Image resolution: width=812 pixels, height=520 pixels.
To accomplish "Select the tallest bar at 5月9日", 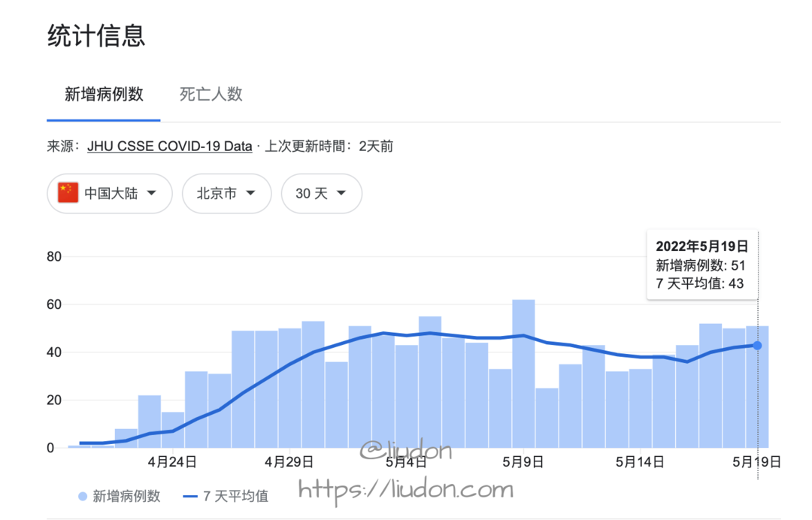I will click(523, 373).
